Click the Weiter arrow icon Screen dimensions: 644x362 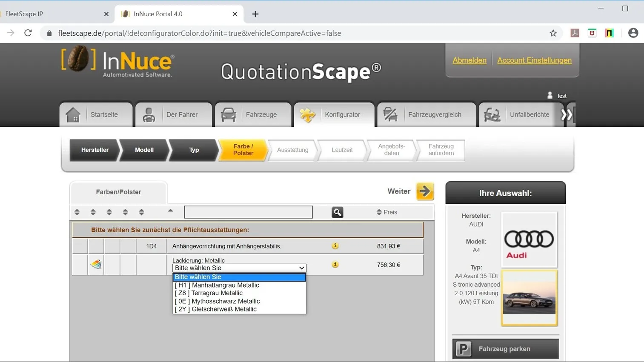click(425, 191)
